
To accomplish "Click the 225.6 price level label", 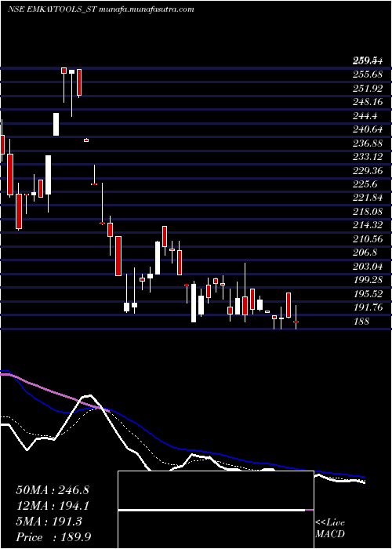I will coord(365,184).
